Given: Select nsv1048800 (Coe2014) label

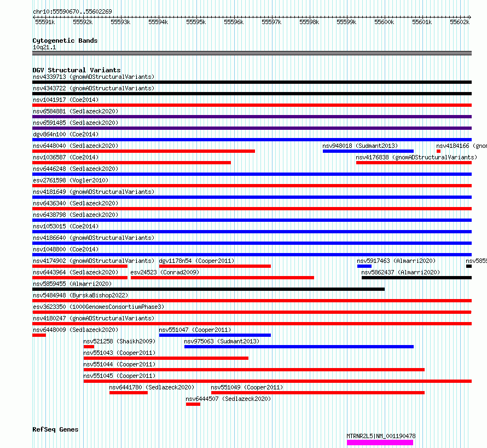Looking at the screenshot, I should point(66,249).
